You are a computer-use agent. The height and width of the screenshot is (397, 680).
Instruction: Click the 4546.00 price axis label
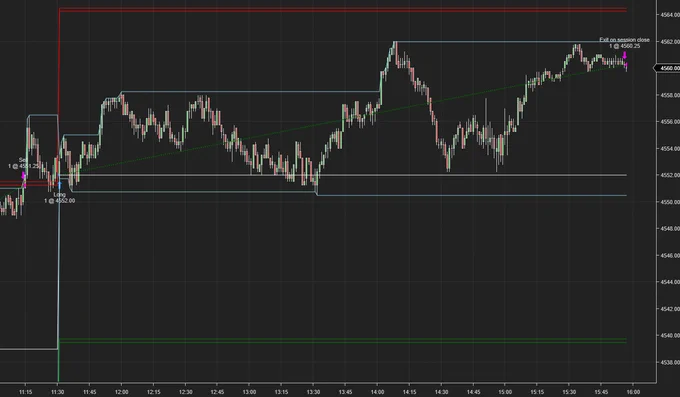click(x=670, y=256)
